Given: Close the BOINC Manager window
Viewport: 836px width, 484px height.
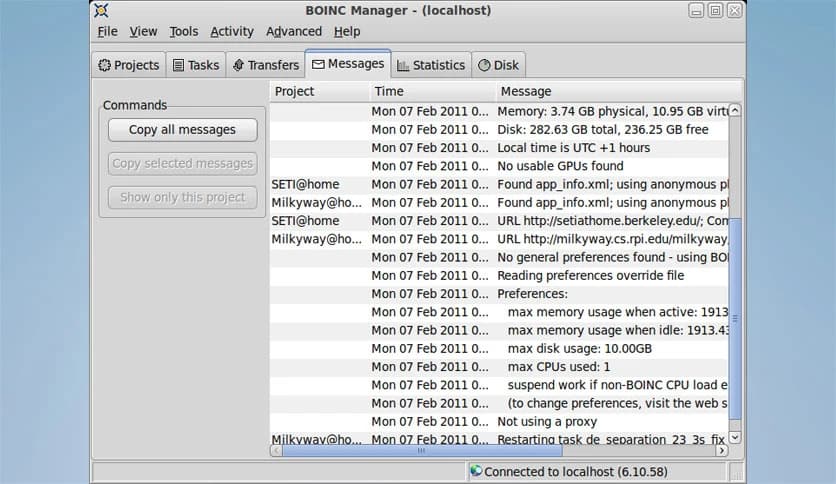Looking at the screenshot, I should click(x=735, y=11).
